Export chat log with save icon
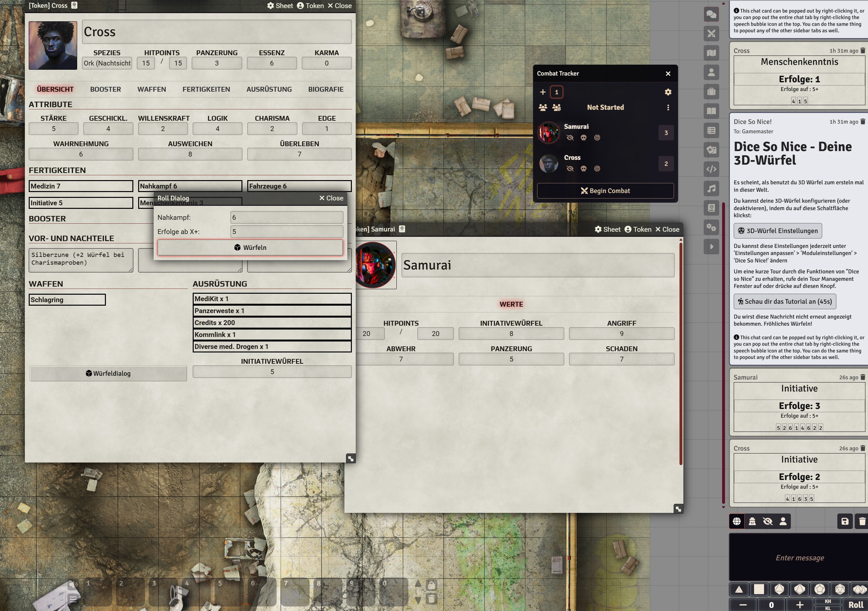The width and height of the screenshot is (868, 611). click(x=844, y=521)
